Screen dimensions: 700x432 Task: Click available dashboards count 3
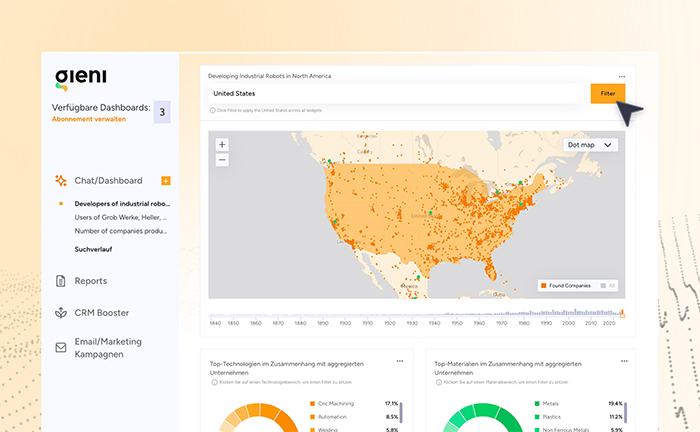162,112
